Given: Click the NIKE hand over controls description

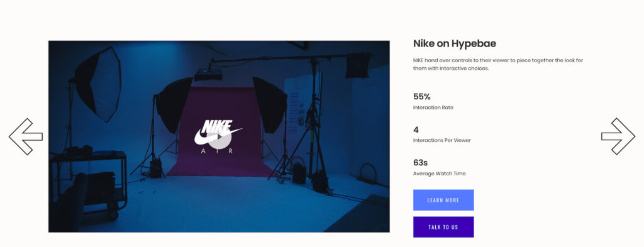Looking at the screenshot, I should point(498,64).
